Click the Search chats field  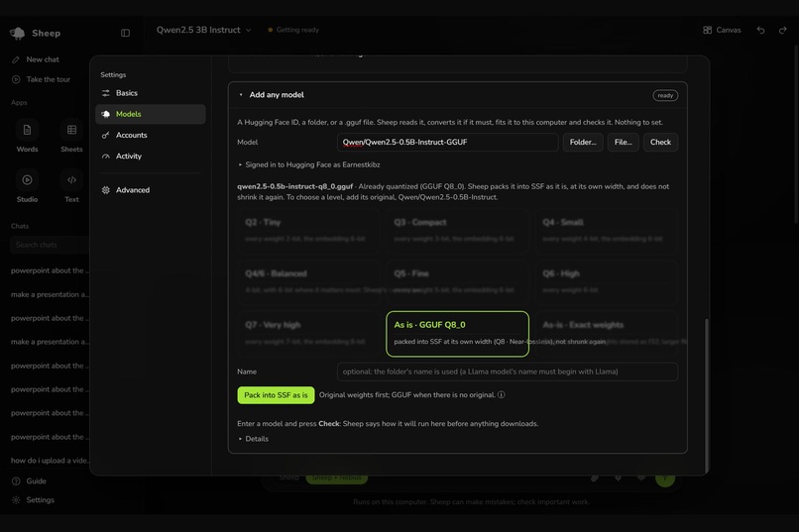(50, 245)
